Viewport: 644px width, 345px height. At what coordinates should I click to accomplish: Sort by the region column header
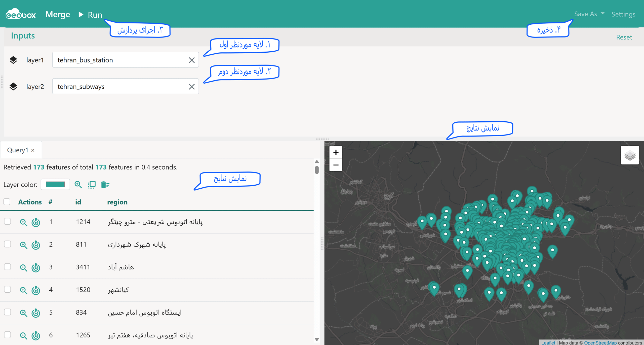(x=117, y=202)
